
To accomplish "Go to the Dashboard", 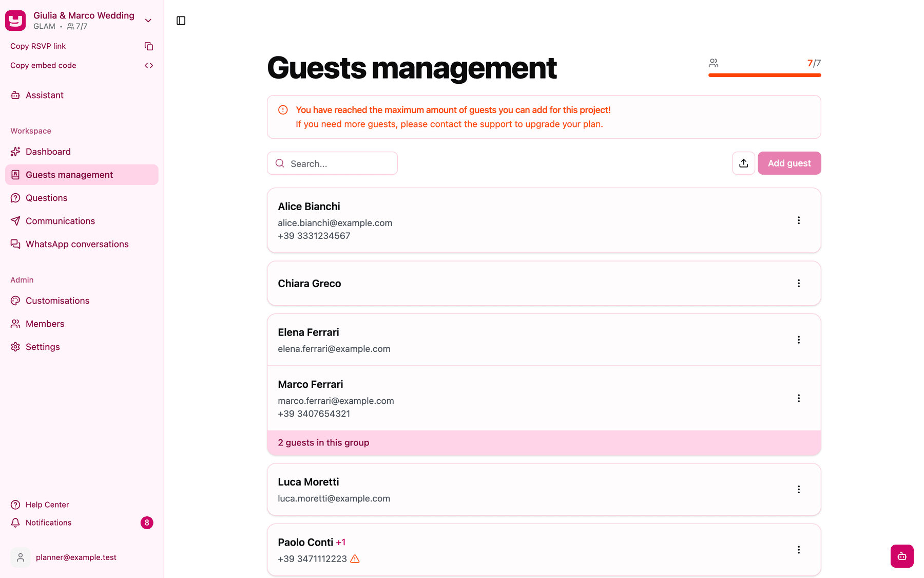I will point(82,152).
